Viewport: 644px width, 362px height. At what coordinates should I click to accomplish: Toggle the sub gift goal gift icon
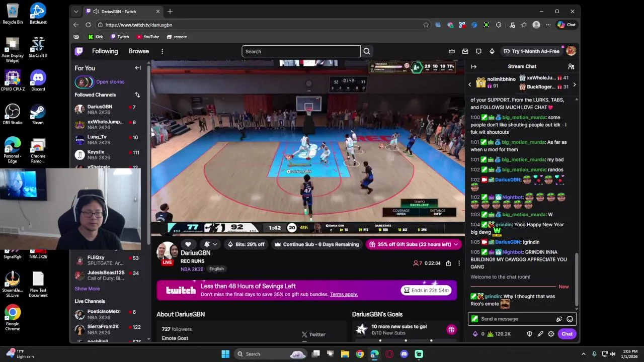pos(451,330)
